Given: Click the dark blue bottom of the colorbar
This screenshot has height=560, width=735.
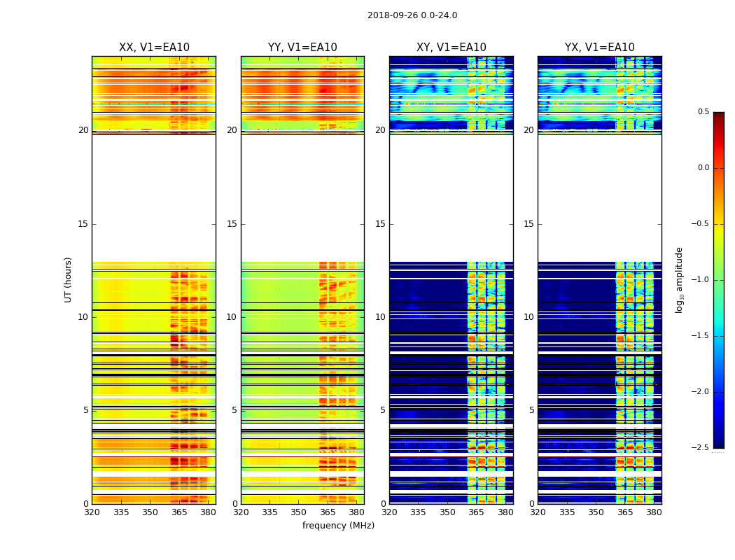Looking at the screenshot, I should pos(719,440).
